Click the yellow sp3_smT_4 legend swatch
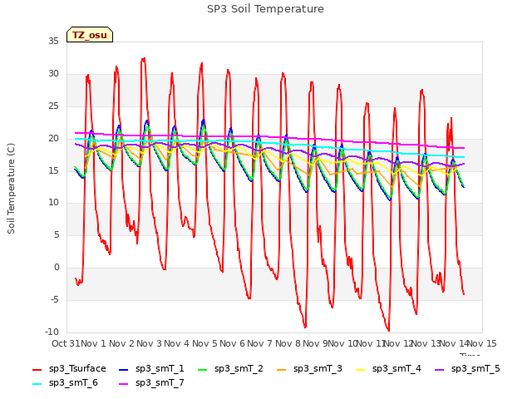532x399 pixels. (360, 369)
